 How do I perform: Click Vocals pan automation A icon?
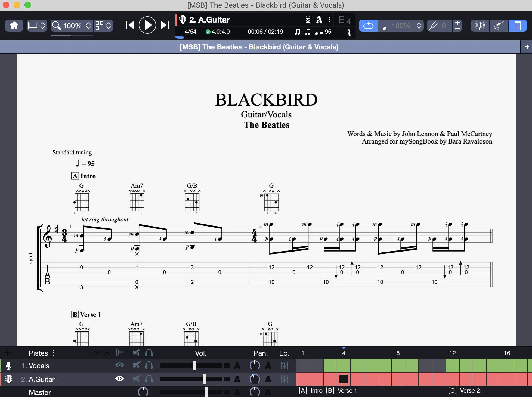pos(268,366)
